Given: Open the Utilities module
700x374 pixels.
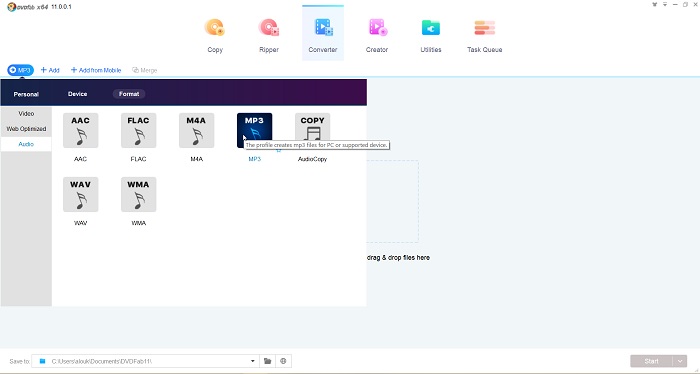Looking at the screenshot, I should pos(431,36).
